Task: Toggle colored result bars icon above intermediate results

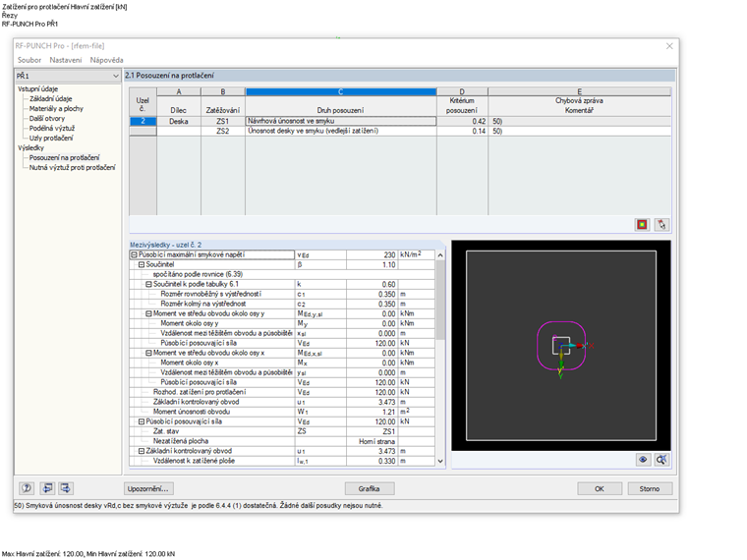Action: pos(642,224)
